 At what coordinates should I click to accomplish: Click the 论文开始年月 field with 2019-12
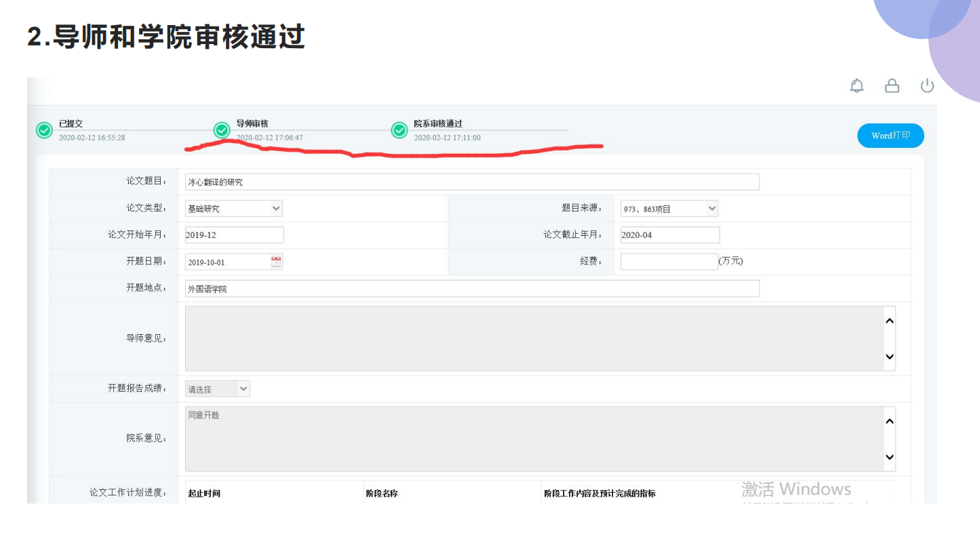click(x=234, y=235)
